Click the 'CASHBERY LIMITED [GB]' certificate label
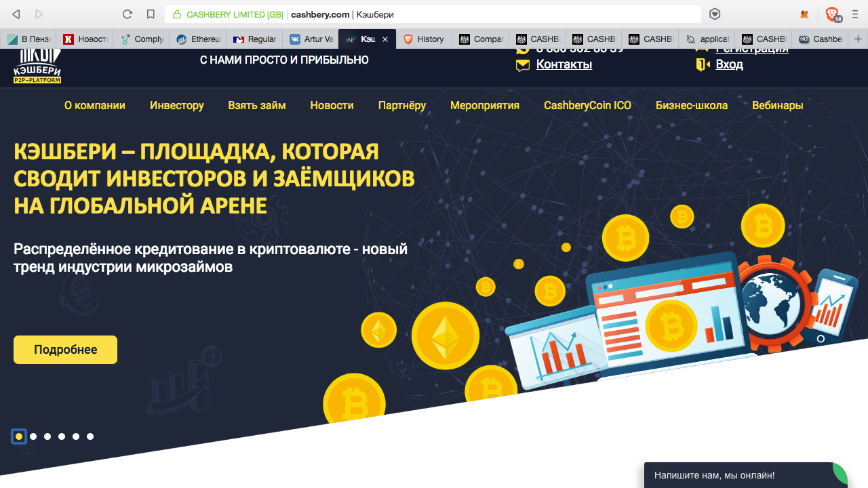868x488 pixels. click(x=235, y=14)
